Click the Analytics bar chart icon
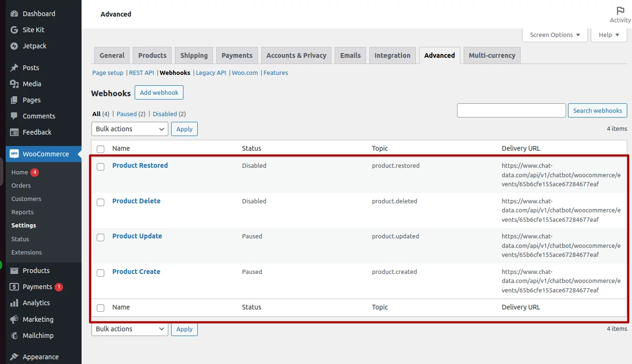Image resolution: width=632 pixels, height=364 pixels. point(14,303)
